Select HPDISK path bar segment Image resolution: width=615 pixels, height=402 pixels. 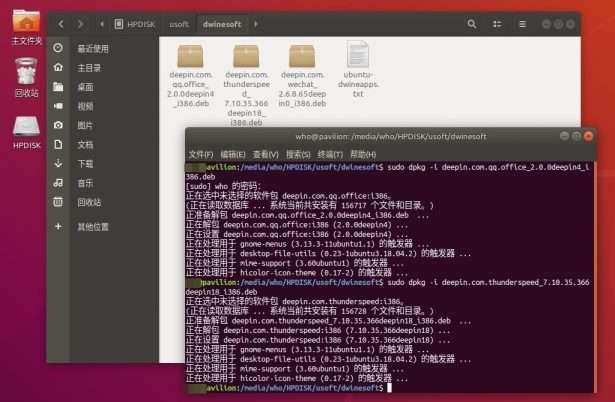135,24
